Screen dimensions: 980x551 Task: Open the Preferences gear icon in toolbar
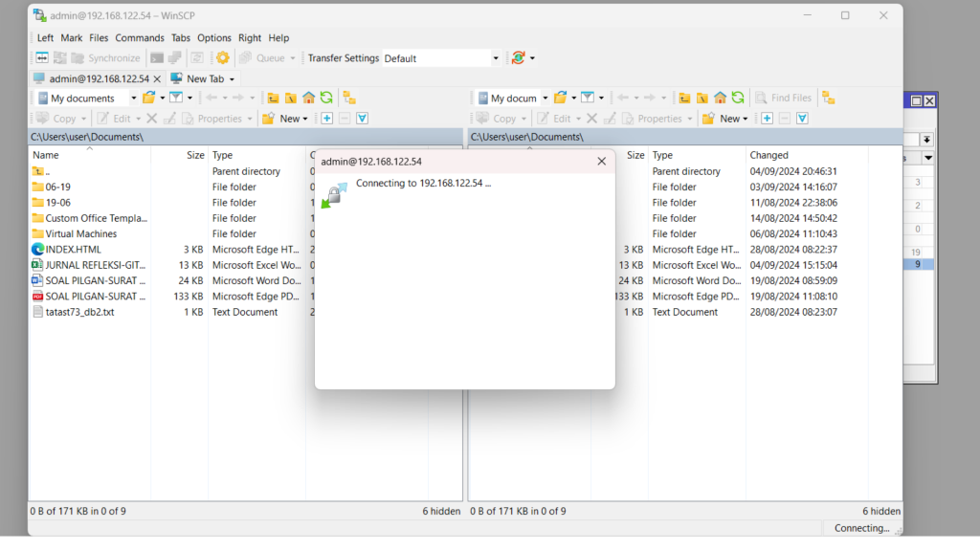(x=222, y=58)
